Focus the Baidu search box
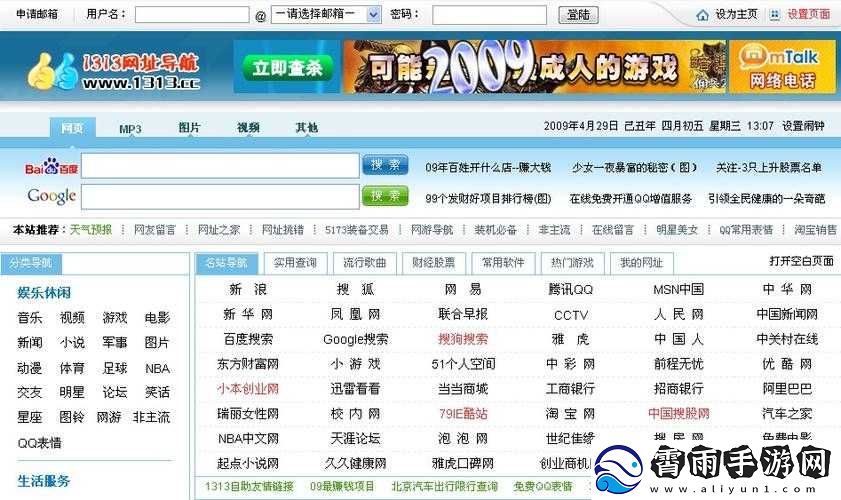 pyautogui.click(x=220, y=166)
